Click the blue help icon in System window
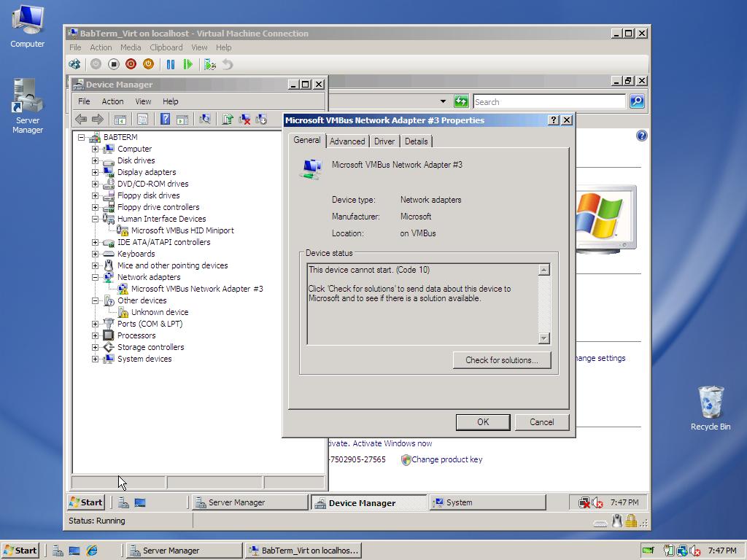The width and height of the screenshot is (747, 560). (642, 136)
